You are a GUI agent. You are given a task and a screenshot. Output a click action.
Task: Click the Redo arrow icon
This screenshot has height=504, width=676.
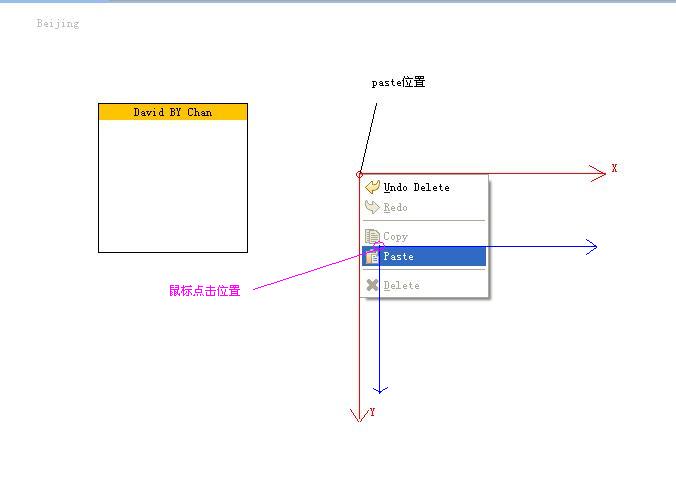372,207
